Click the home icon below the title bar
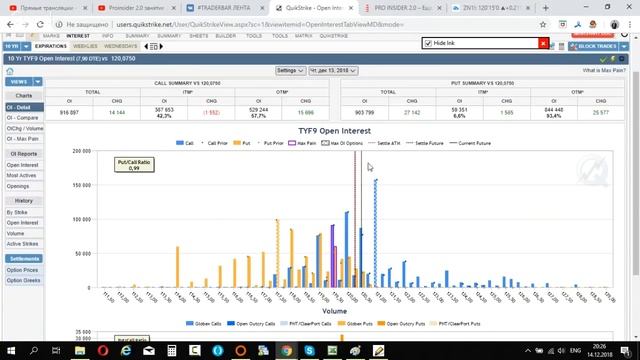 point(10,71)
